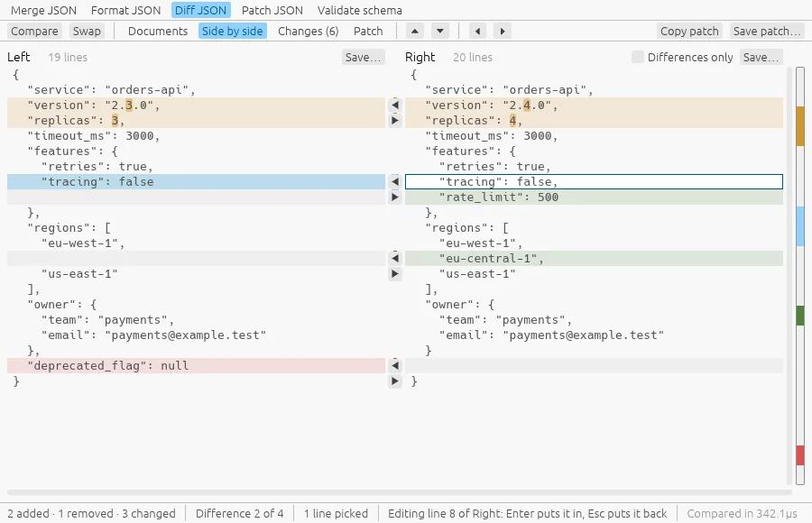Click the Copy patch button
The height and width of the screenshot is (523, 812).
pos(689,31)
